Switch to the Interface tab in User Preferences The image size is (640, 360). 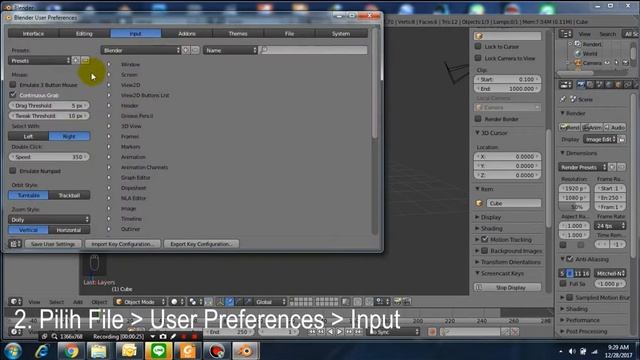33,33
